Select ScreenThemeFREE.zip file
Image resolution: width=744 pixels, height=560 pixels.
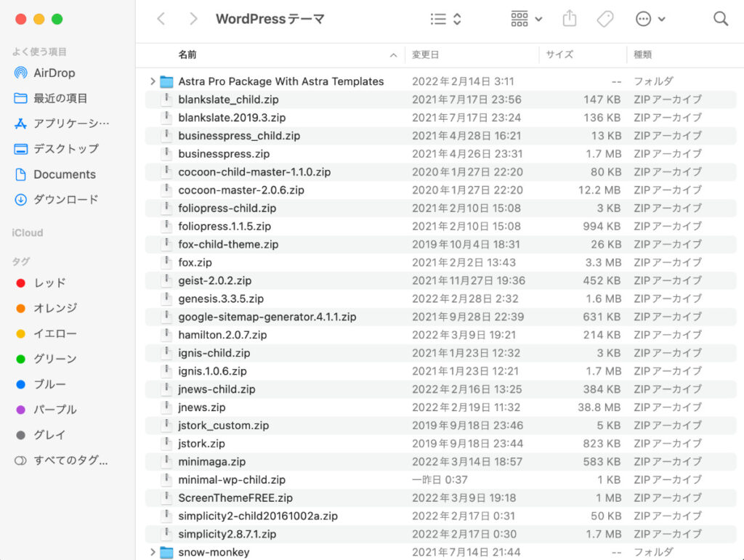click(441, 498)
